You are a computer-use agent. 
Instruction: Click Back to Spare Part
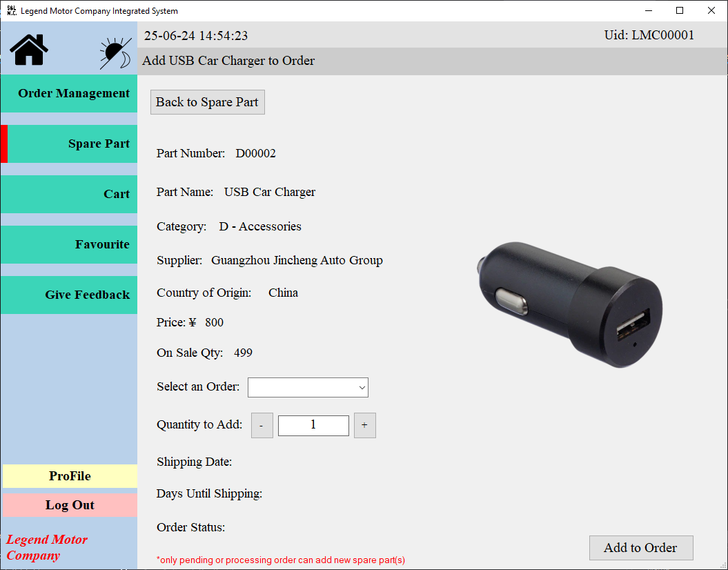point(207,101)
